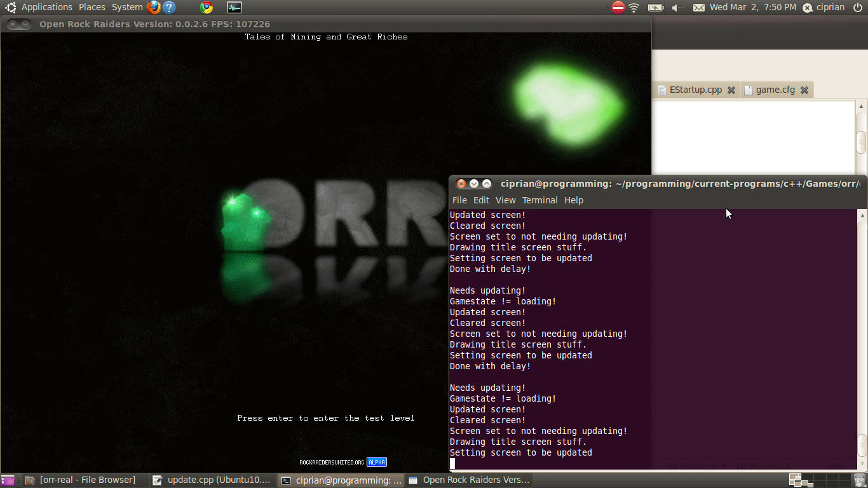Viewport: 868px width, 488px height.
Task: Open the Places menu
Action: [92, 7]
